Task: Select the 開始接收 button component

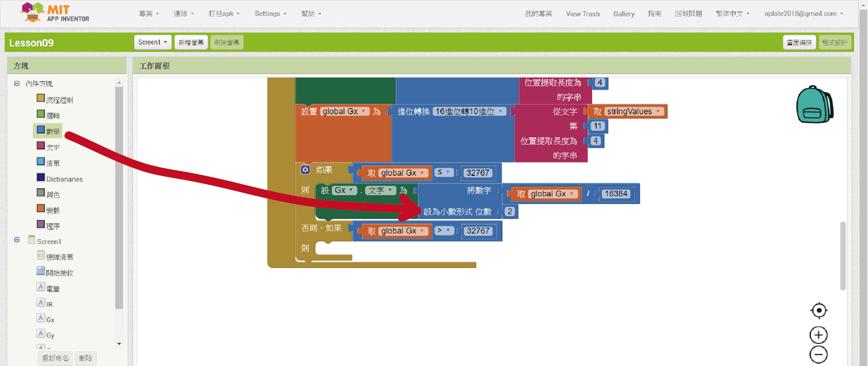Action: [x=41, y=271]
